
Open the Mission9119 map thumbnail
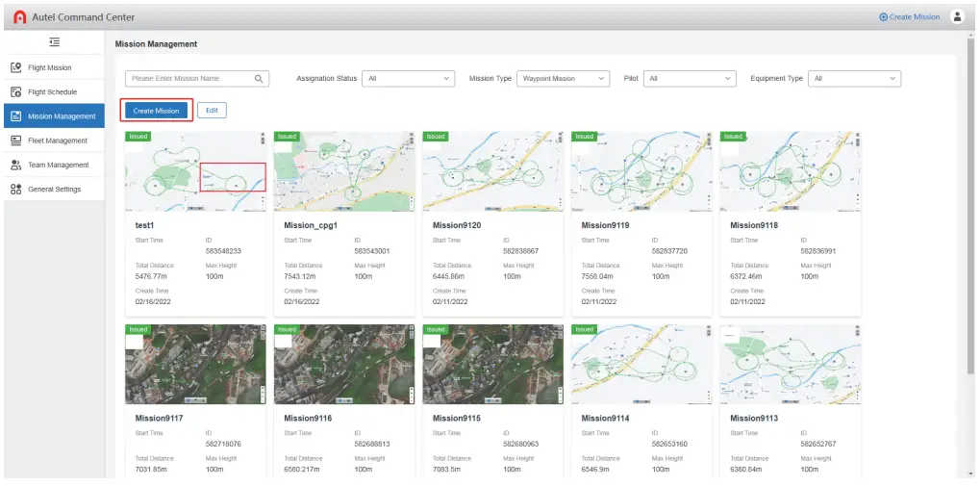(x=641, y=171)
